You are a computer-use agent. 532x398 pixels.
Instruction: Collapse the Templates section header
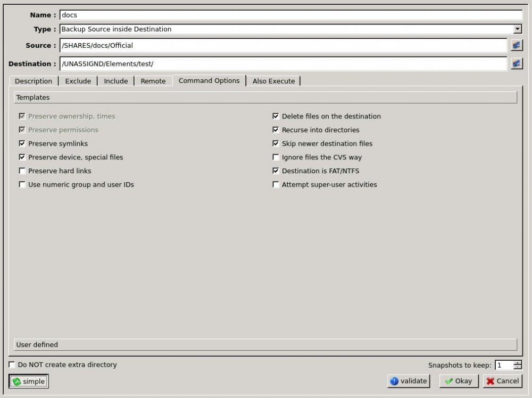coord(265,97)
